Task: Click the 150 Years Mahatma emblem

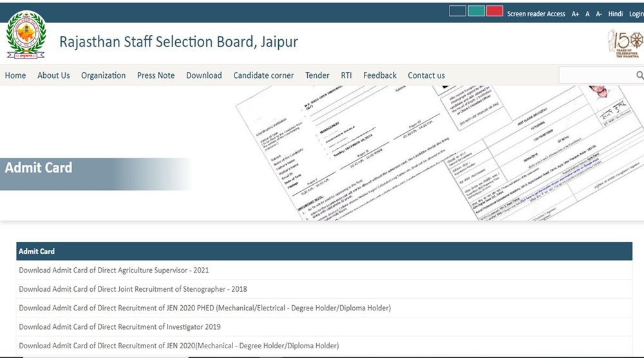Action: [625, 44]
